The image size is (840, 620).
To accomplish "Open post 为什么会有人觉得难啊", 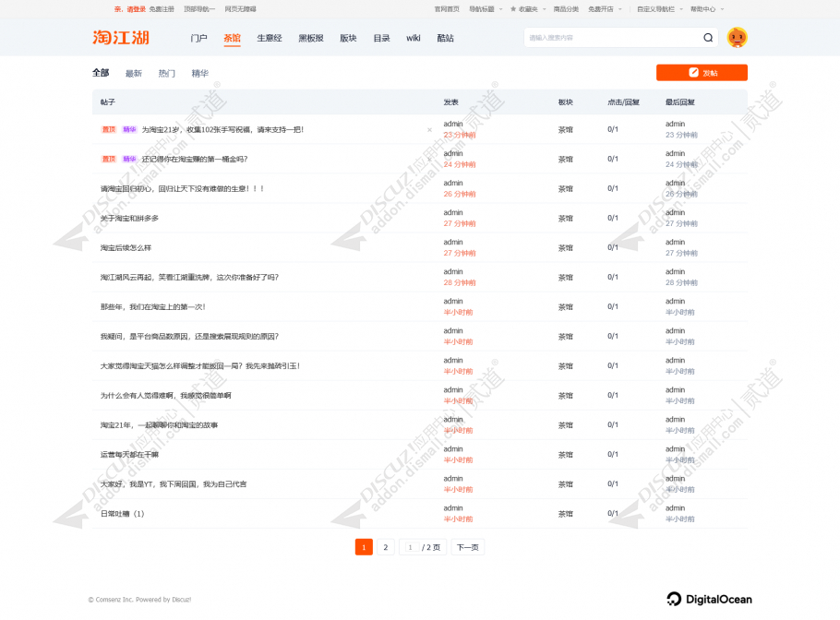I will pos(165,395).
